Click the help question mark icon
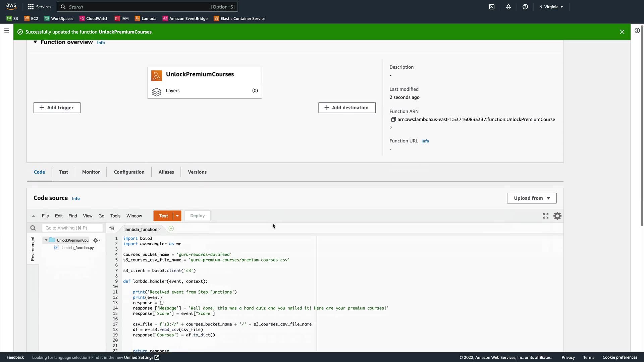Viewport: 644px width, 362px height. point(525,7)
